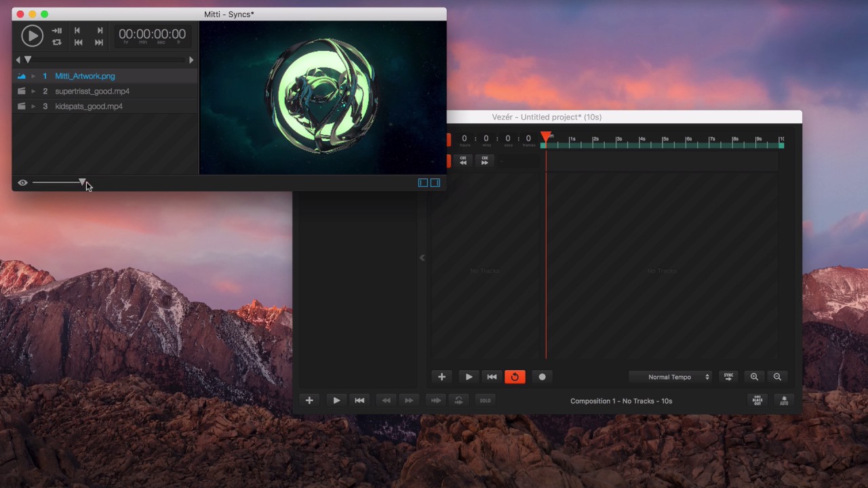Screen dimensions: 868x488
Task: Collapse the Vezér side panel with the arrow
Action: pyautogui.click(x=422, y=258)
